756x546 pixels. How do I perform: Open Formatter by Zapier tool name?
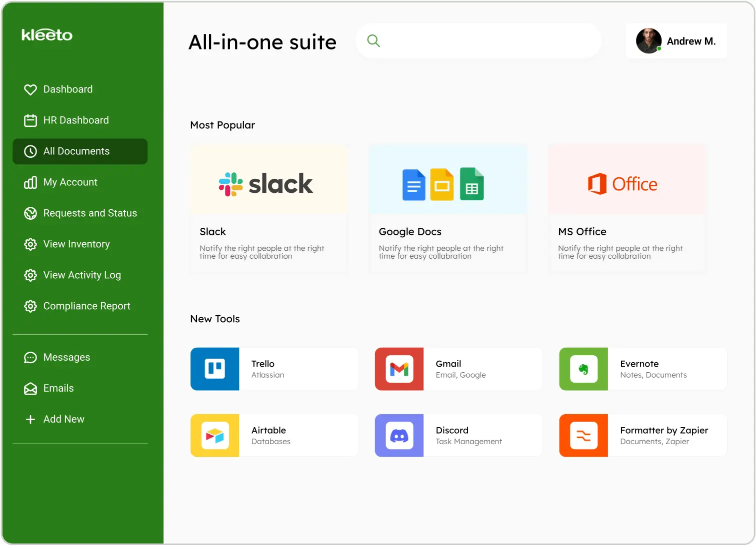664,431
